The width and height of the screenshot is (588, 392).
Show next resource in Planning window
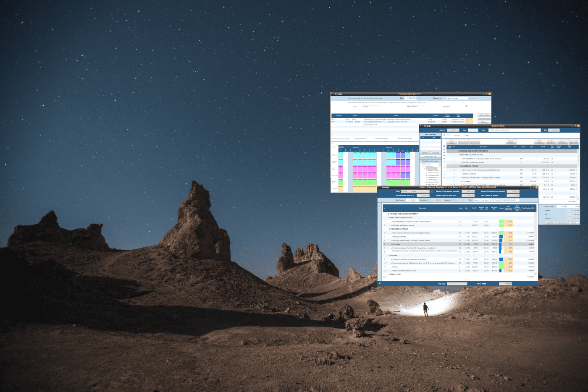coord(473,98)
